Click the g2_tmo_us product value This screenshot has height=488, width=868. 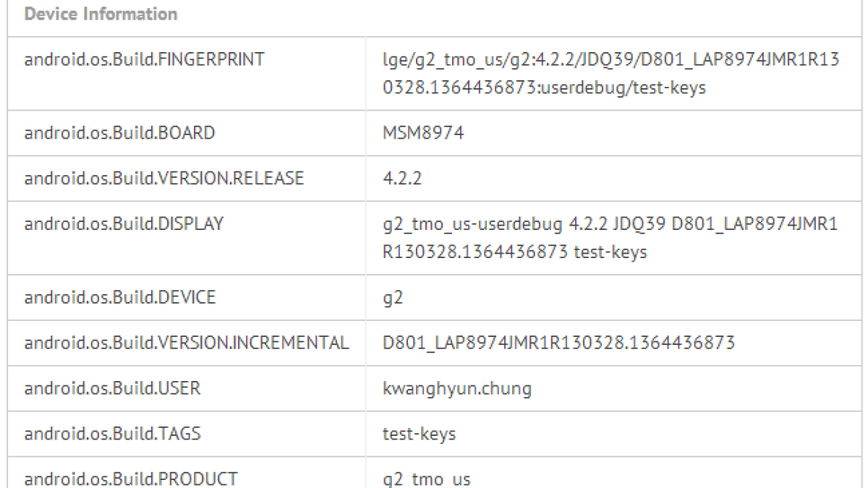click(427, 479)
